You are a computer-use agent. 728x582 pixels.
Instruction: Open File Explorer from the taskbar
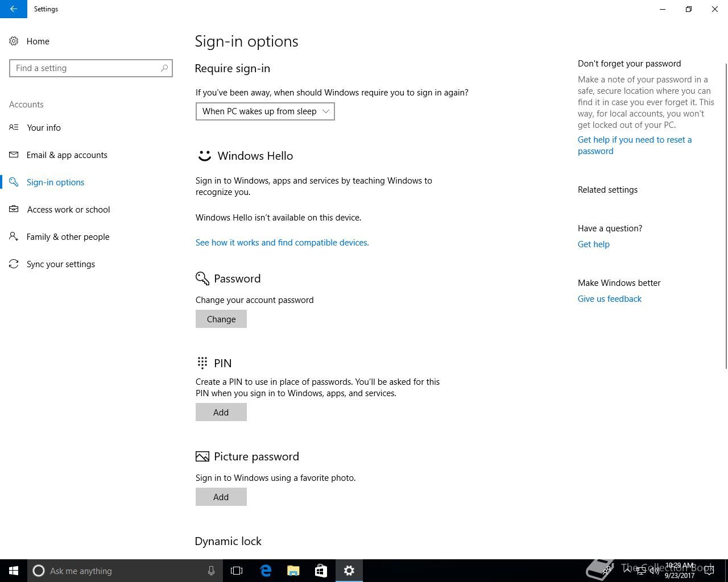click(293, 571)
